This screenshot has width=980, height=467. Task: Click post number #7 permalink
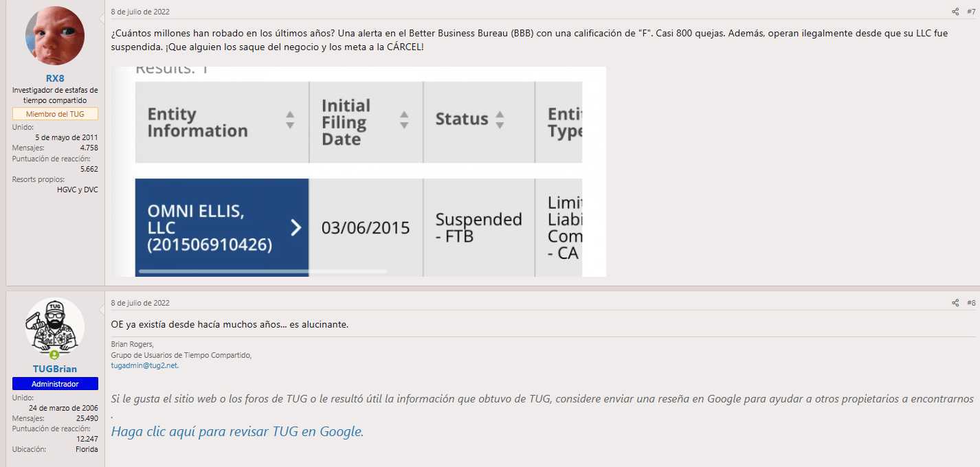click(970, 12)
